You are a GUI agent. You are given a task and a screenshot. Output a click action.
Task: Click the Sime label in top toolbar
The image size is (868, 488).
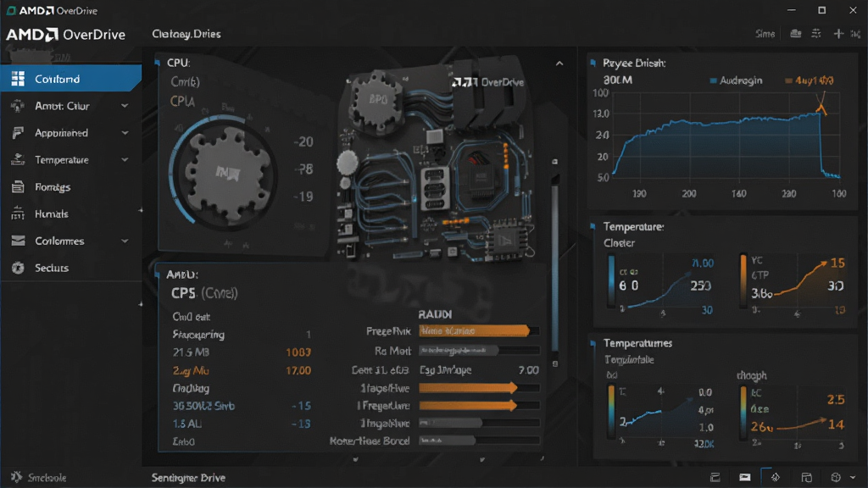[765, 34]
